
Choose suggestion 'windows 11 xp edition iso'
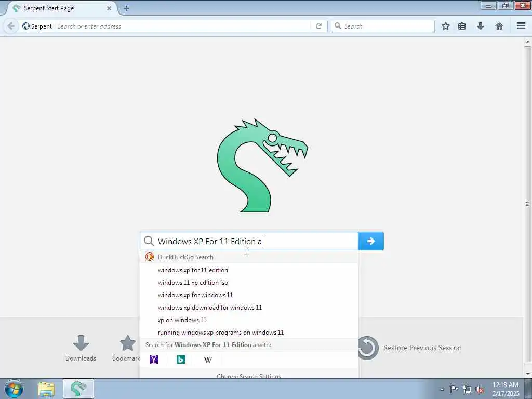tap(249, 283)
